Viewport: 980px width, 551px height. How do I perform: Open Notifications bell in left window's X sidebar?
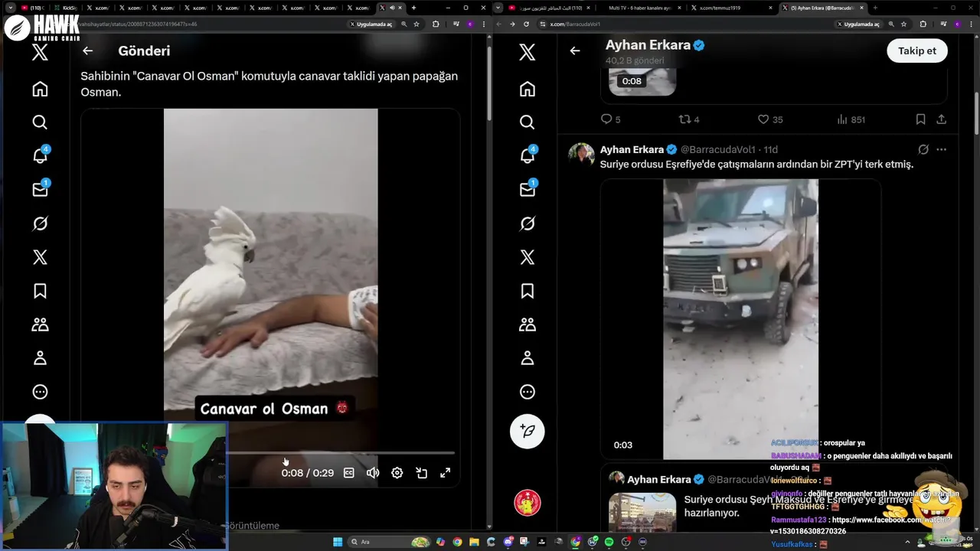click(x=40, y=156)
